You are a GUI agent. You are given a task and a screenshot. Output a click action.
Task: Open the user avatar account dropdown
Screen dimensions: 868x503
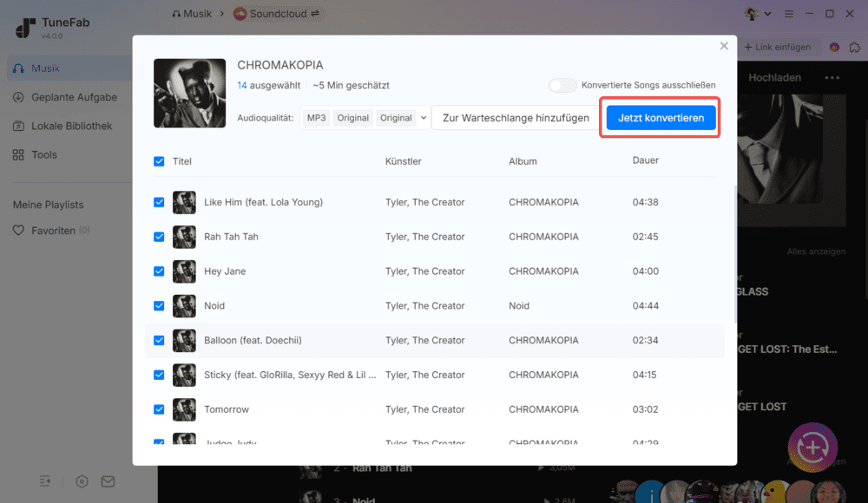(758, 14)
